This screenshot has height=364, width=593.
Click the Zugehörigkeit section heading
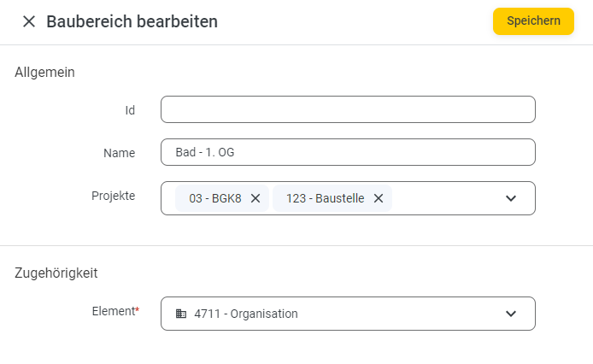(56, 273)
